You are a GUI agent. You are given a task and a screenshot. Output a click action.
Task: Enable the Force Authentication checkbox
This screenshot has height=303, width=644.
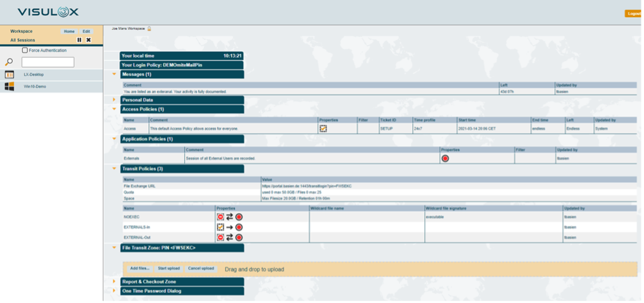tap(25, 50)
